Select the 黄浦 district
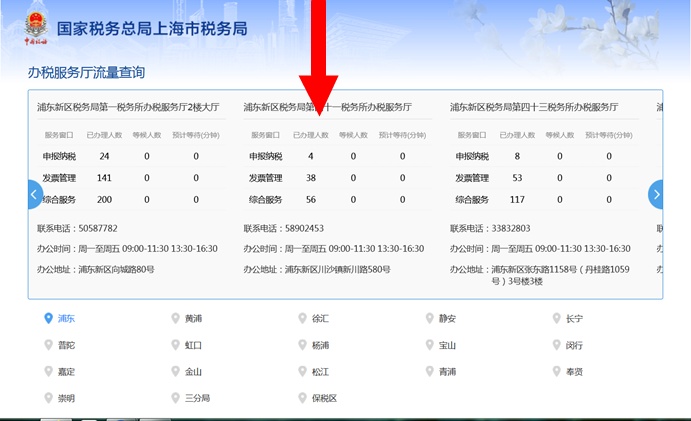The width and height of the screenshot is (691, 421). 193,318
